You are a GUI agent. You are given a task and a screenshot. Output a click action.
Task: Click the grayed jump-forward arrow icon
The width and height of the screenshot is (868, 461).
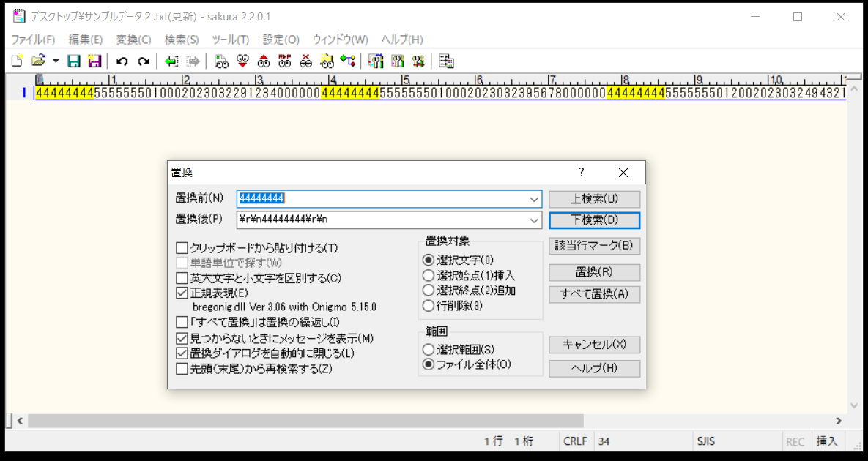click(x=193, y=61)
